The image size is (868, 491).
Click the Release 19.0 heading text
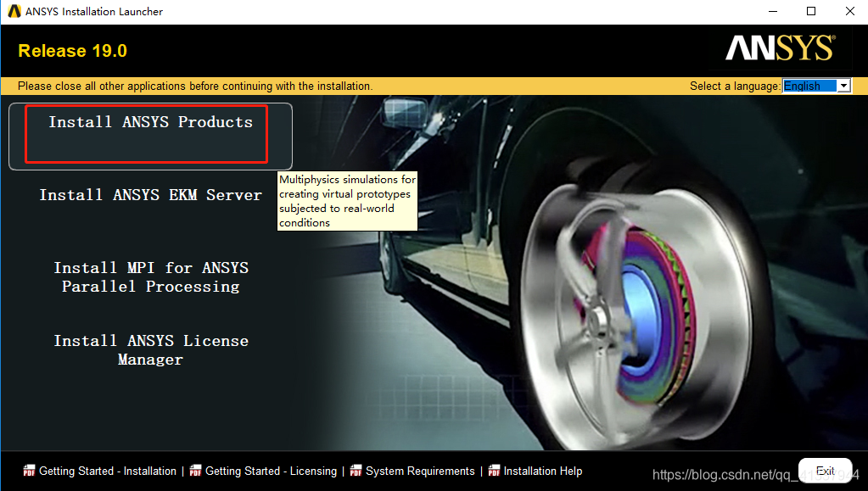(72, 51)
